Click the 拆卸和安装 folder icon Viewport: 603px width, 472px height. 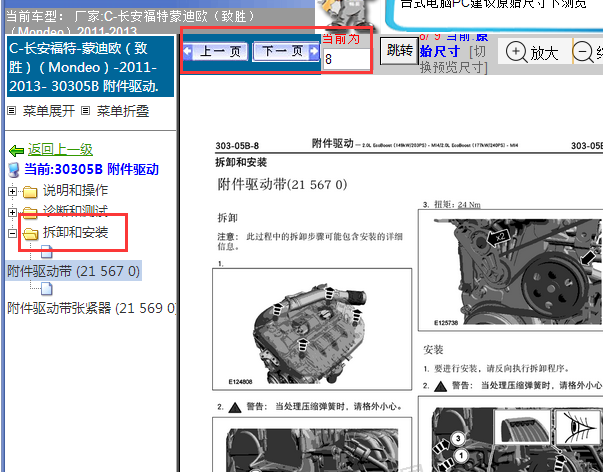click(30, 233)
